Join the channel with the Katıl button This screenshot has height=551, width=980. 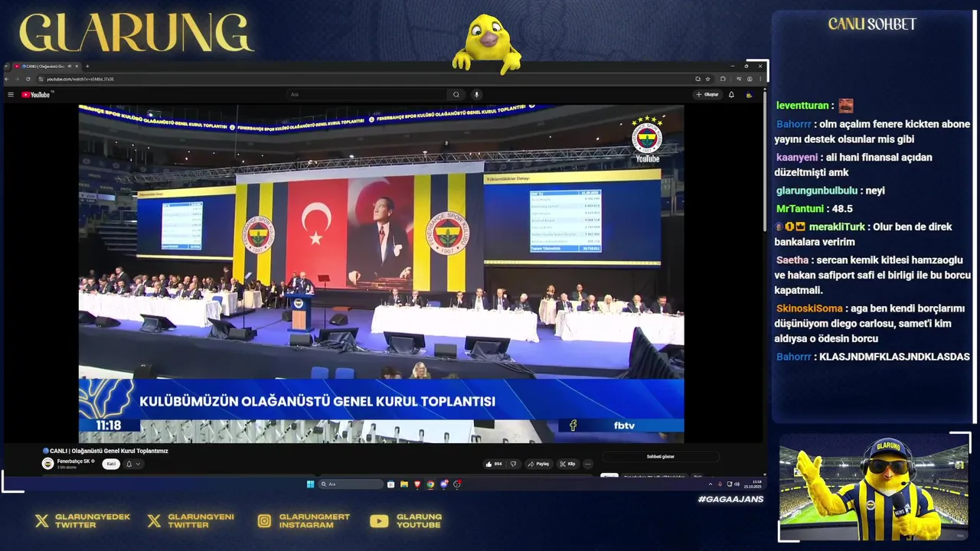(x=111, y=464)
